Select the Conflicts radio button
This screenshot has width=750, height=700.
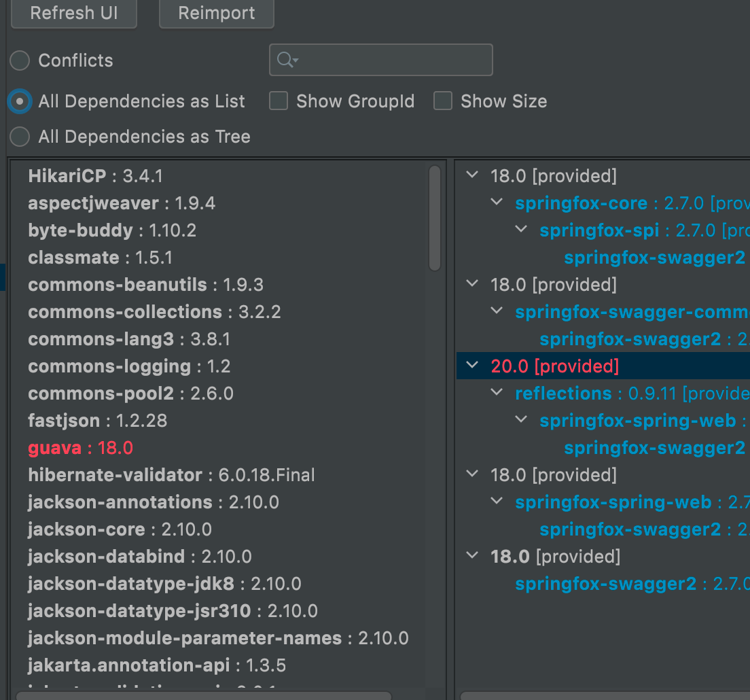coord(20,60)
